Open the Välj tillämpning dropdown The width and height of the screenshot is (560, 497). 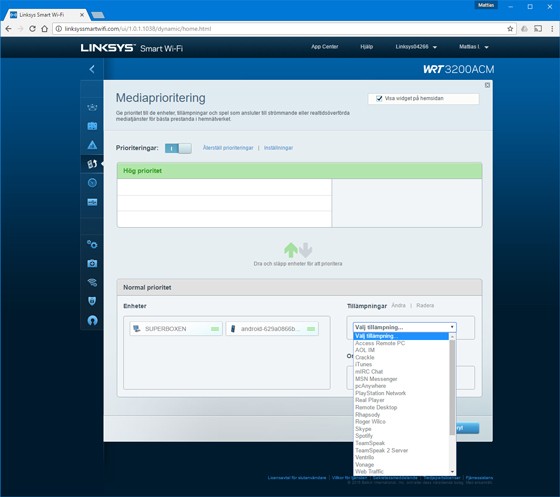click(x=405, y=327)
